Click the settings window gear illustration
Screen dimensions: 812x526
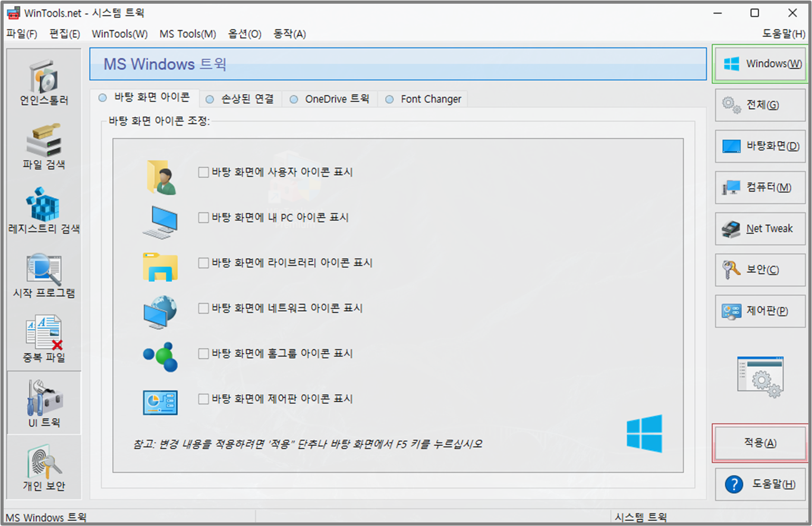point(760,377)
